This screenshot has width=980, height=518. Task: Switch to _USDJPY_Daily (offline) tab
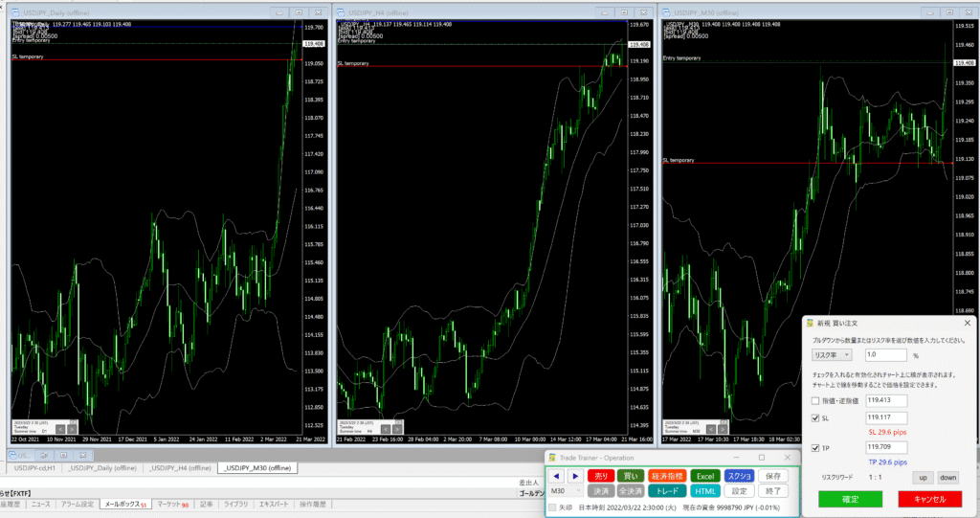(x=101, y=468)
